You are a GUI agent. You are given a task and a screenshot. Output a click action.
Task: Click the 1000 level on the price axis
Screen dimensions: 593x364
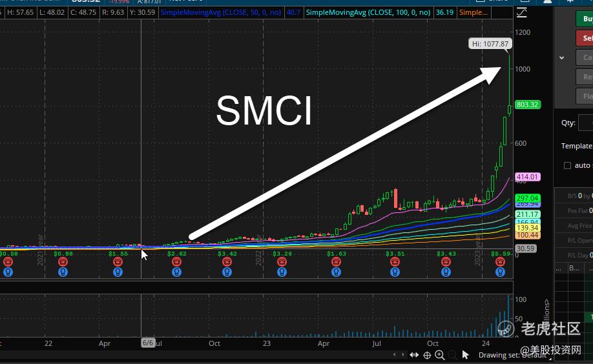click(x=523, y=69)
